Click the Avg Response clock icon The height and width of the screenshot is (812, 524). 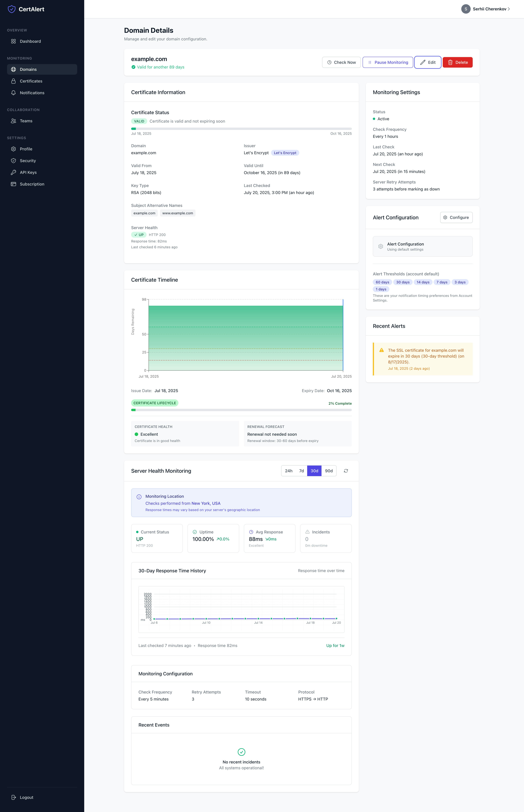pyautogui.click(x=251, y=532)
